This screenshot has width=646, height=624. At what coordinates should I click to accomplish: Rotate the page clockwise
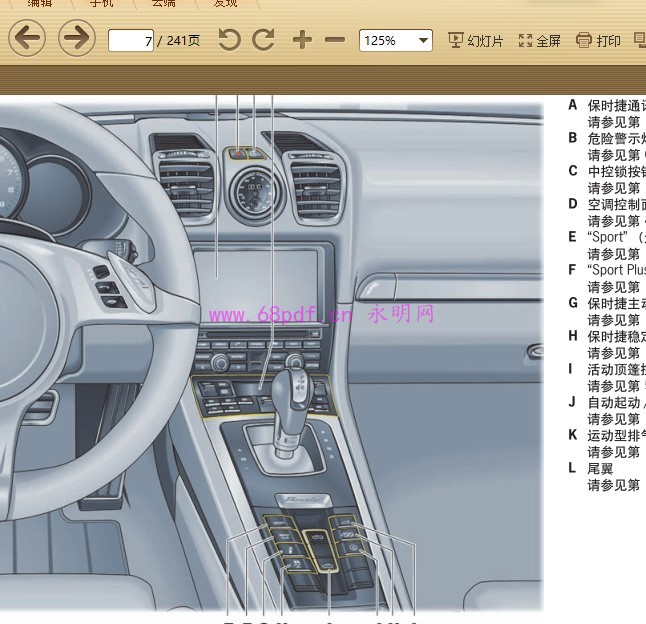[x=263, y=40]
